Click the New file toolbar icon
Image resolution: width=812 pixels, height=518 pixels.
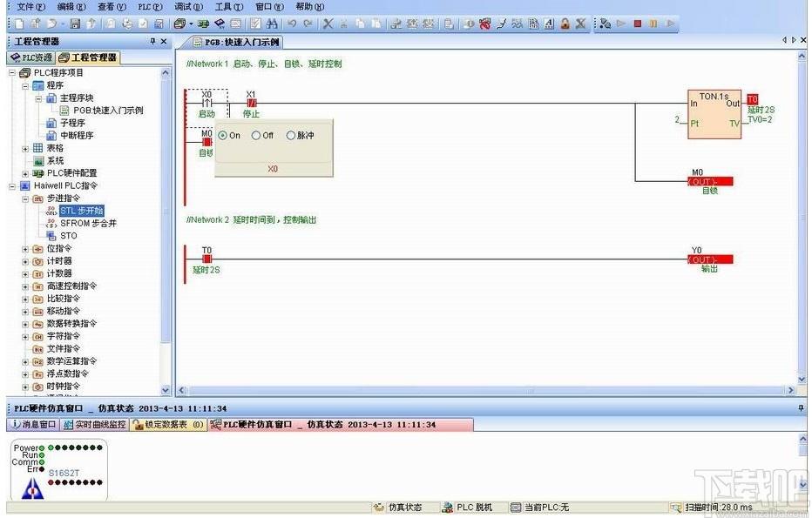click(x=19, y=24)
